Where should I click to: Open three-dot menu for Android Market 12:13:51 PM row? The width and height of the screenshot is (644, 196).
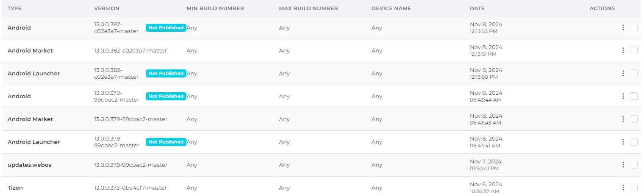pos(623,50)
